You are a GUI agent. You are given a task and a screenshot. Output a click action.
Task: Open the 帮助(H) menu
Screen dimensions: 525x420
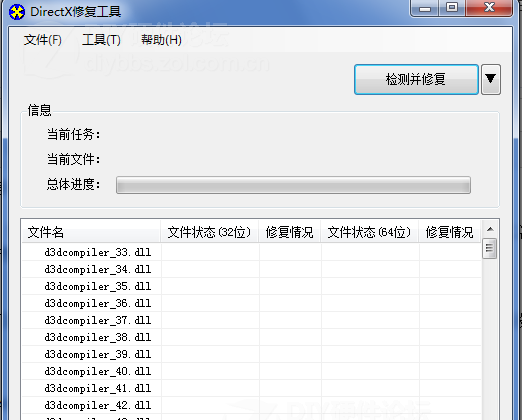point(161,40)
